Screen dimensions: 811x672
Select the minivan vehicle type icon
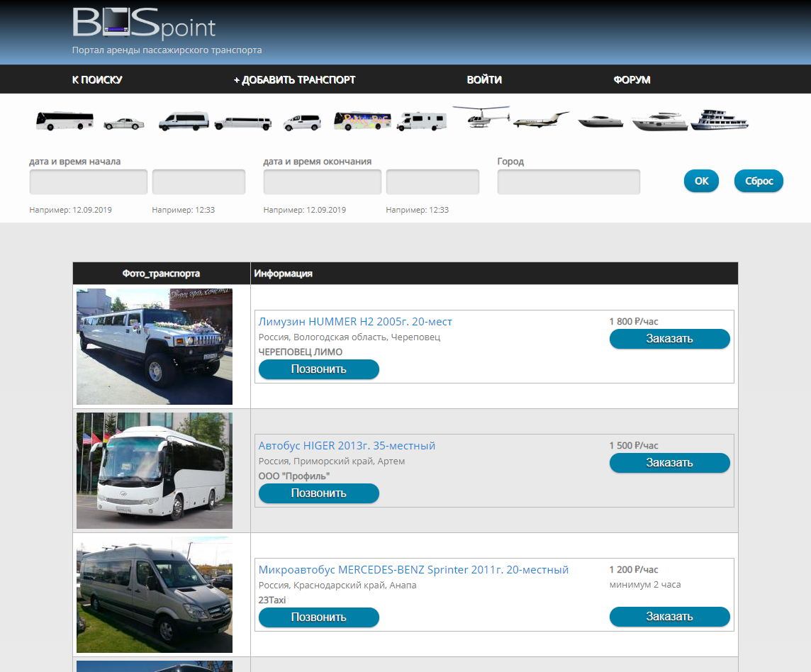coord(302,123)
